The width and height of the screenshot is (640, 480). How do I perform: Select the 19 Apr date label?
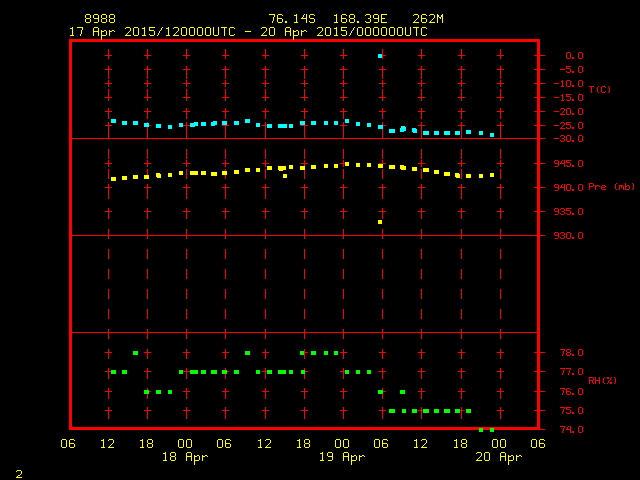click(x=341, y=457)
